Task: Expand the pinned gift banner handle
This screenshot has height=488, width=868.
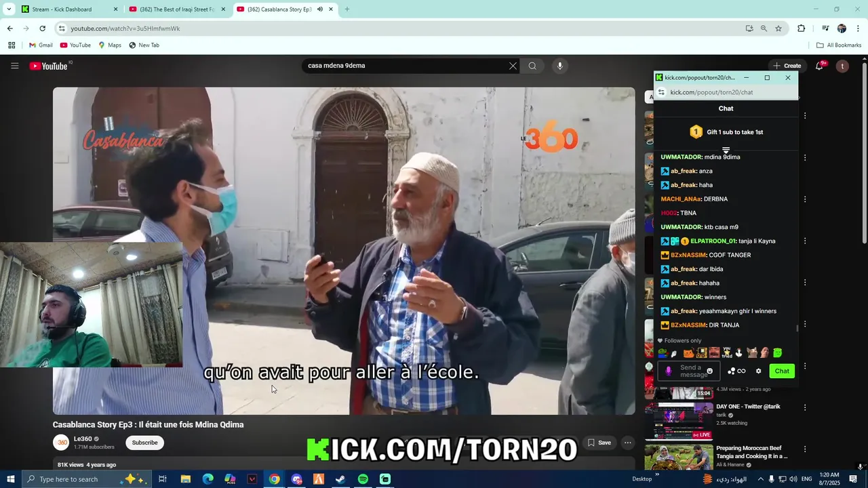Action: click(726, 150)
